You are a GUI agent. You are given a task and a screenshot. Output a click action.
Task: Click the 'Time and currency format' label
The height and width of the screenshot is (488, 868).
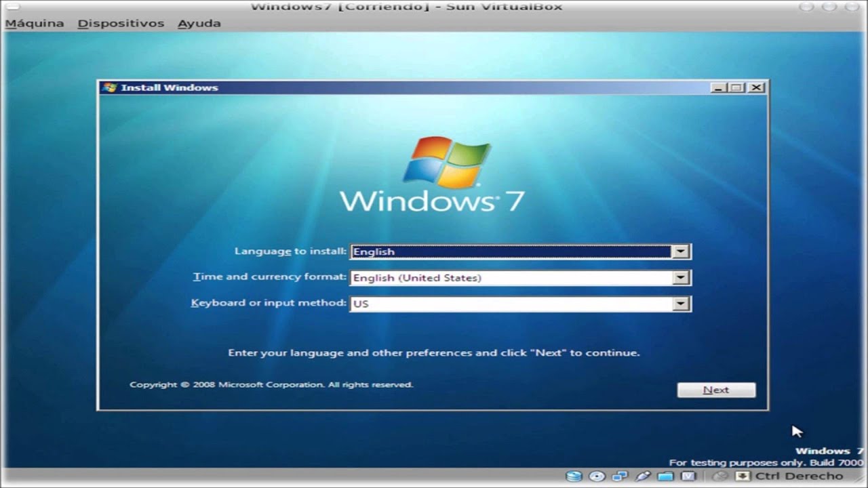[270, 277]
